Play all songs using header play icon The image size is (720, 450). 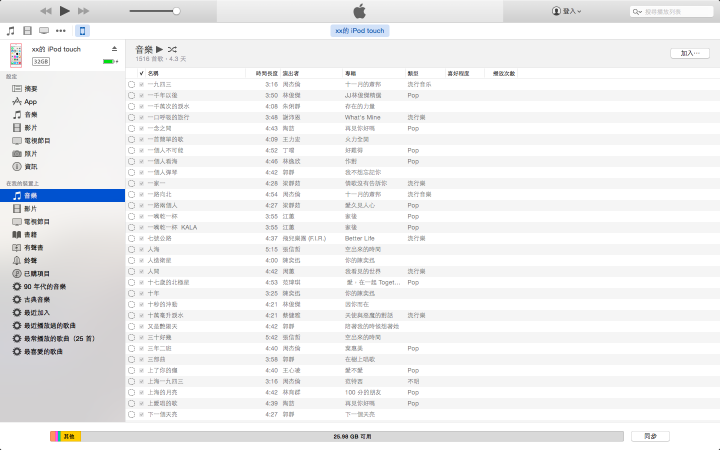tap(159, 49)
